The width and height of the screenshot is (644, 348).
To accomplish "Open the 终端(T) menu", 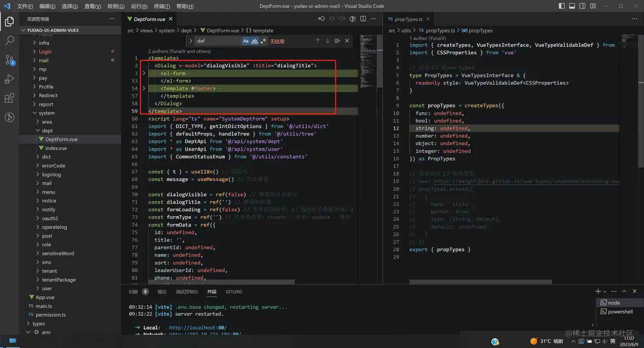I will 162,6.
